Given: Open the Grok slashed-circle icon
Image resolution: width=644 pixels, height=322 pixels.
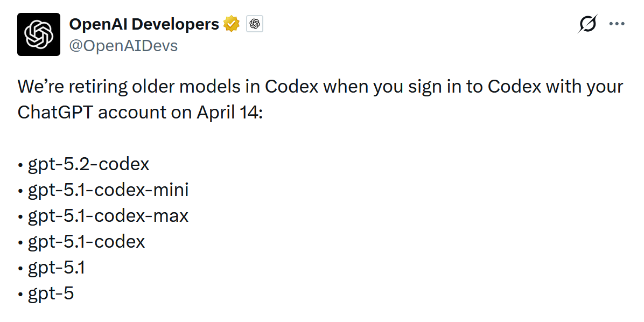Looking at the screenshot, I should 588,24.
